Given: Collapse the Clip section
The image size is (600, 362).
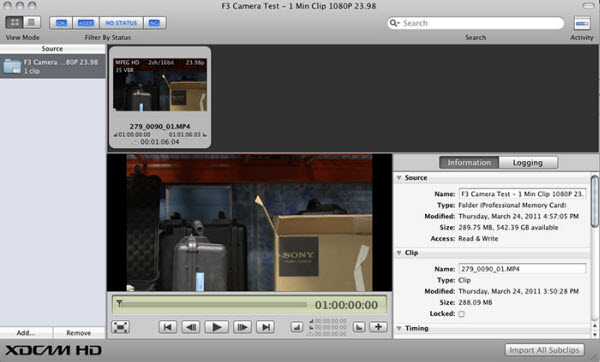Looking at the screenshot, I should pos(399,253).
